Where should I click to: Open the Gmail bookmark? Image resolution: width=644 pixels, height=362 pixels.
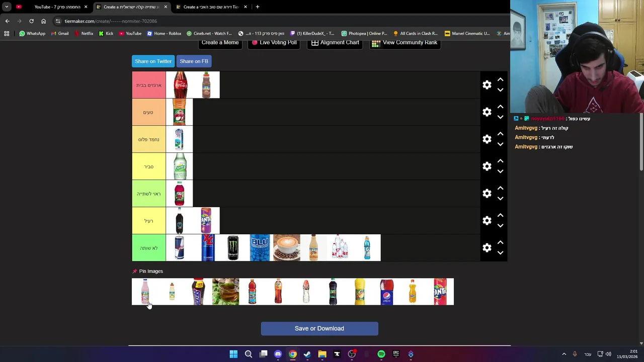point(60,34)
